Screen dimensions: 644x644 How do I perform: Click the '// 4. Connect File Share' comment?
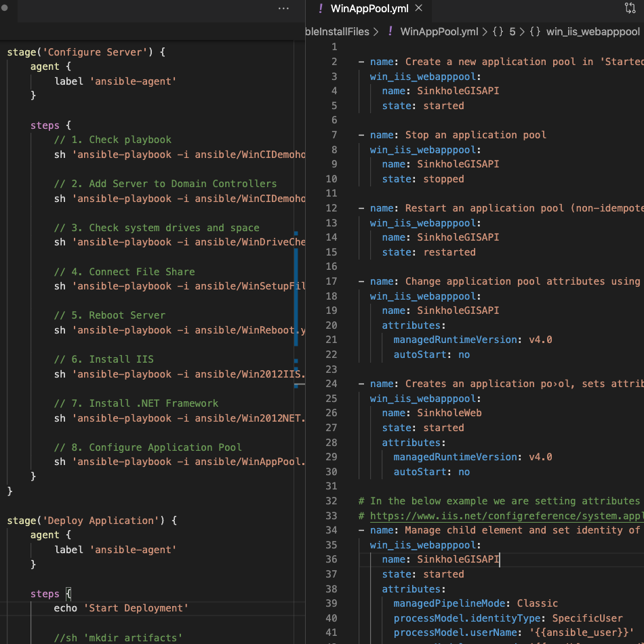(x=125, y=271)
